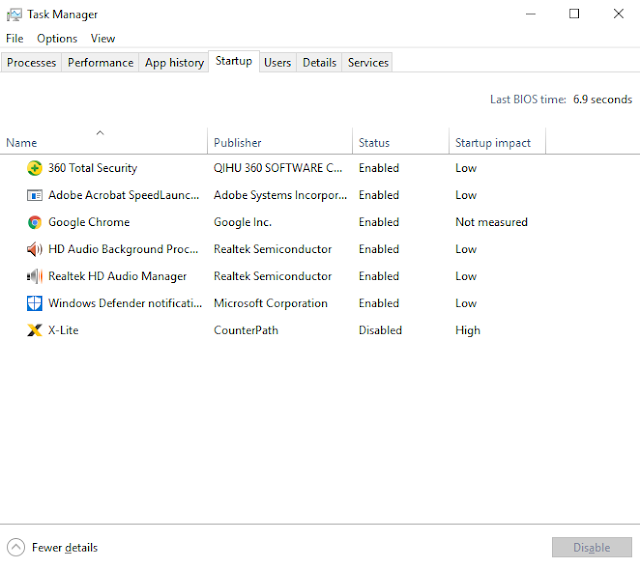
Task: Click the 6.9 seconds BIOS time value
Action: pos(602,100)
